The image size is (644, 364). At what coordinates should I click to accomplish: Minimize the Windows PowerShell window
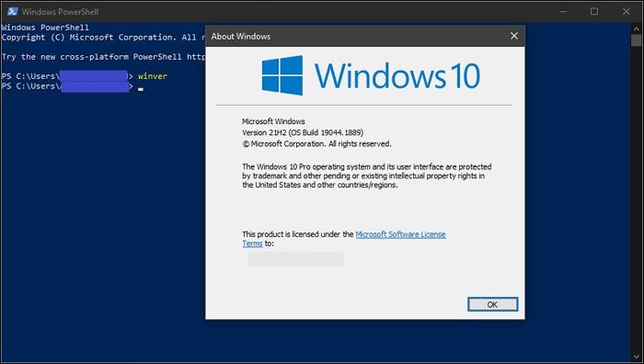563,12
